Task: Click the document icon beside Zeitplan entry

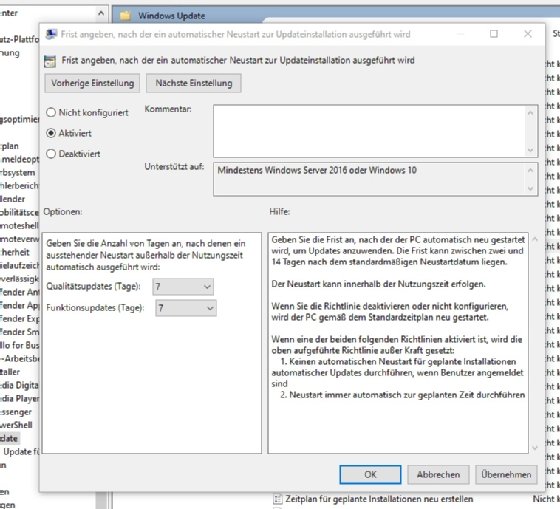Action: pyautogui.click(x=278, y=499)
